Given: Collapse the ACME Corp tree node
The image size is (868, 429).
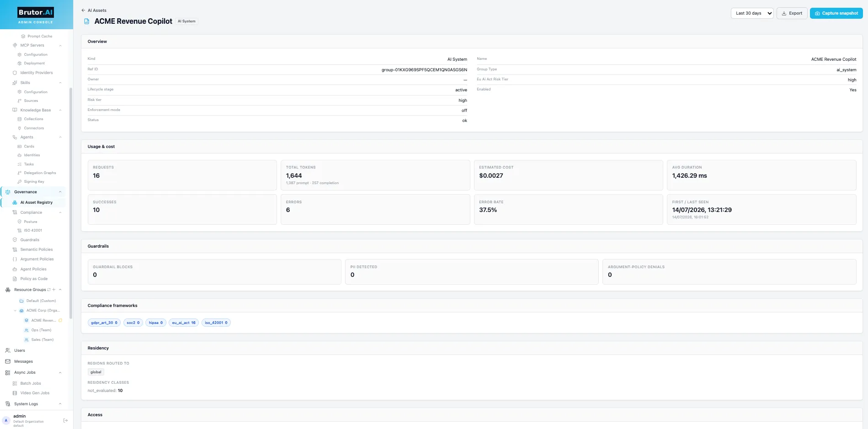Looking at the screenshot, I should [15, 311].
